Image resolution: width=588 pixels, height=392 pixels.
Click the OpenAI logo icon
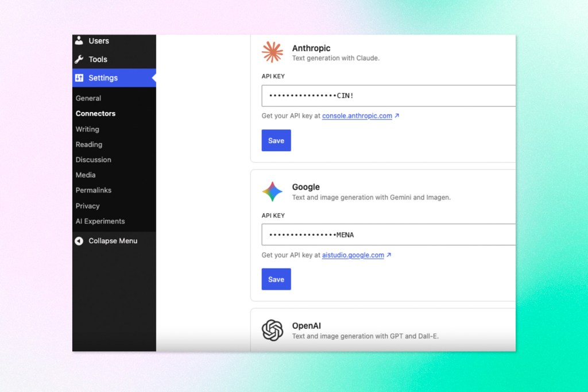(x=272, y=330)
